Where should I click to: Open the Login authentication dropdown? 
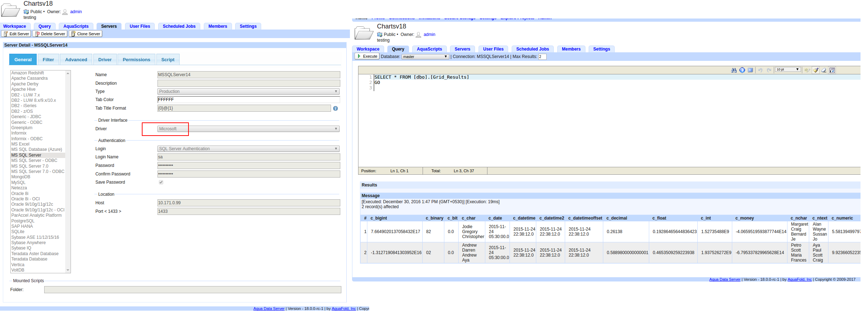pos(248,149)
